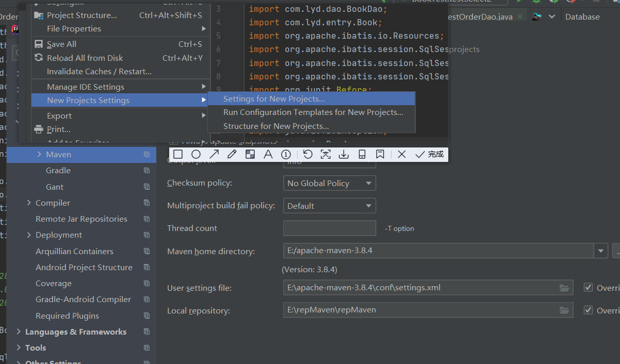Screen dimensions: 620x364
Task: Select the mosaic blur tool
Action: tap(250, 154)
